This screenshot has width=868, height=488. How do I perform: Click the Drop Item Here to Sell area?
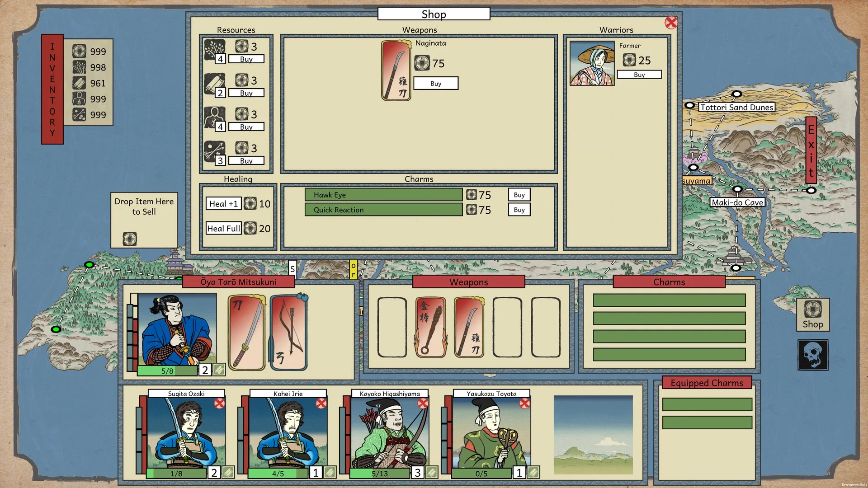(144, 220)
